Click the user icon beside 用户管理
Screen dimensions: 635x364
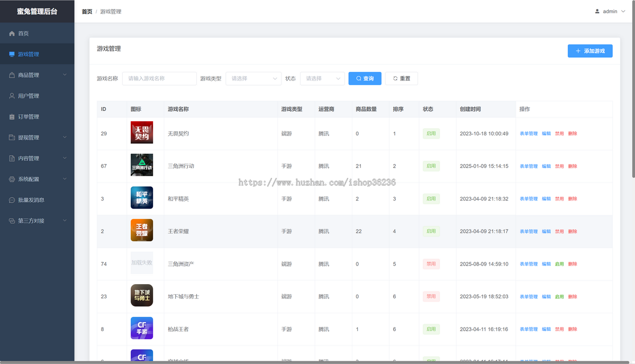[x=12, y=96]
